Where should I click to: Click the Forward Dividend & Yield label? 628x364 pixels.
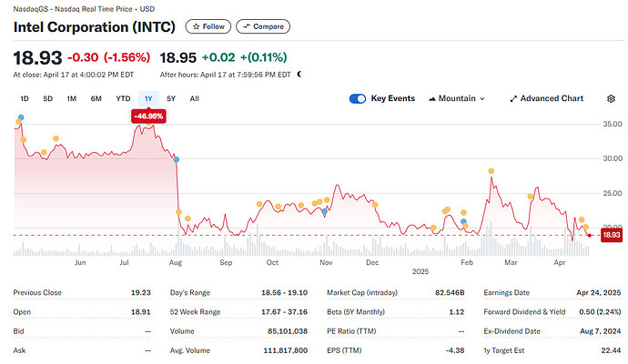tap(524, 312)
